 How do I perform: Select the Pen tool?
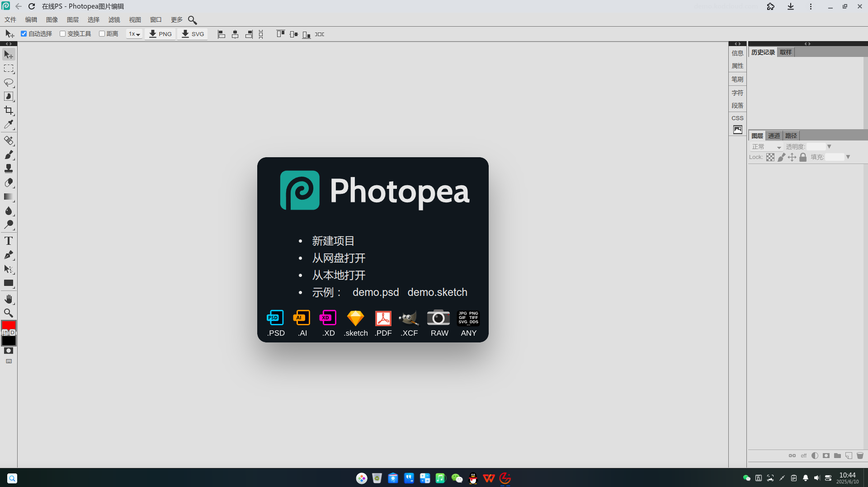click(x=9, y=255)
